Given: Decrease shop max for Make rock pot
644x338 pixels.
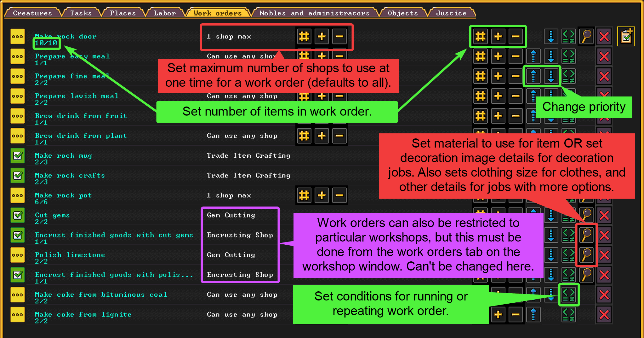Looking at the screenshot, I should (339, 195).
